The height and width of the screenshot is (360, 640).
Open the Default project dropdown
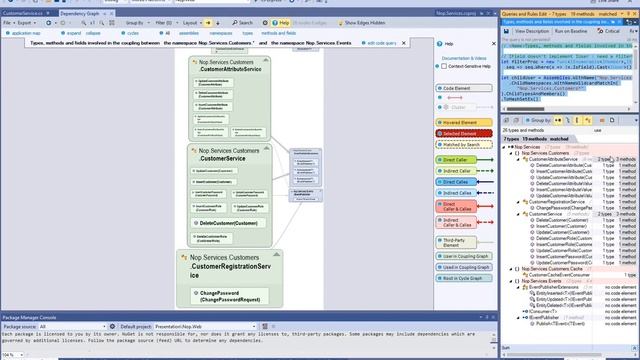coord(205,327)
